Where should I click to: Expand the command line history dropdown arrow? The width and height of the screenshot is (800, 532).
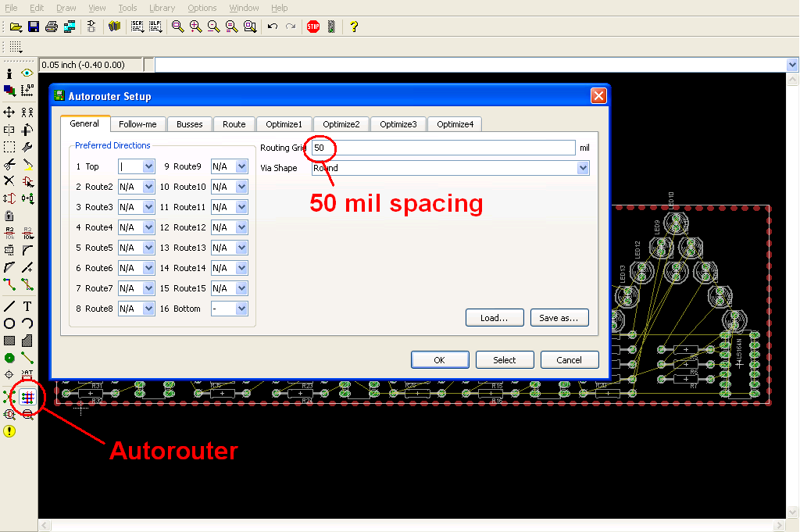(792, 65)
